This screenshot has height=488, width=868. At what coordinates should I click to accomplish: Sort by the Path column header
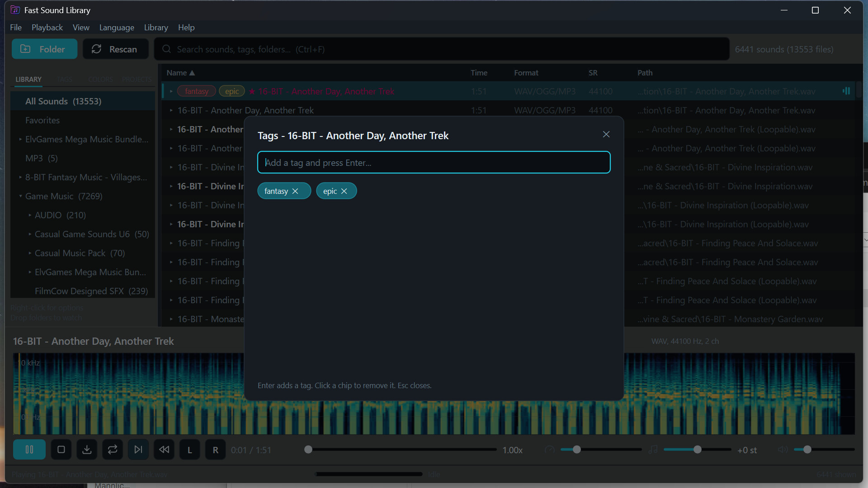(645, 73)
